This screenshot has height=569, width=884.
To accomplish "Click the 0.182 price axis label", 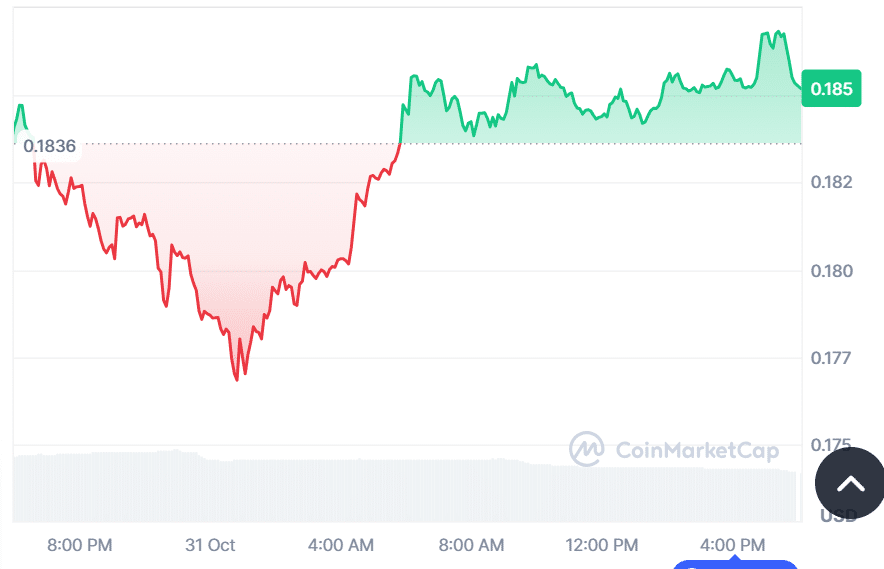I will [831, 182].
